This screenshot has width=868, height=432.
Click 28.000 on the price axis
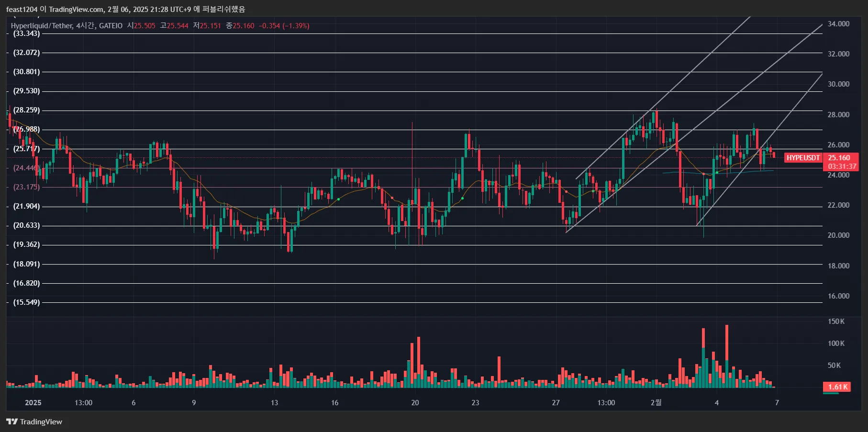pos(838,115)
